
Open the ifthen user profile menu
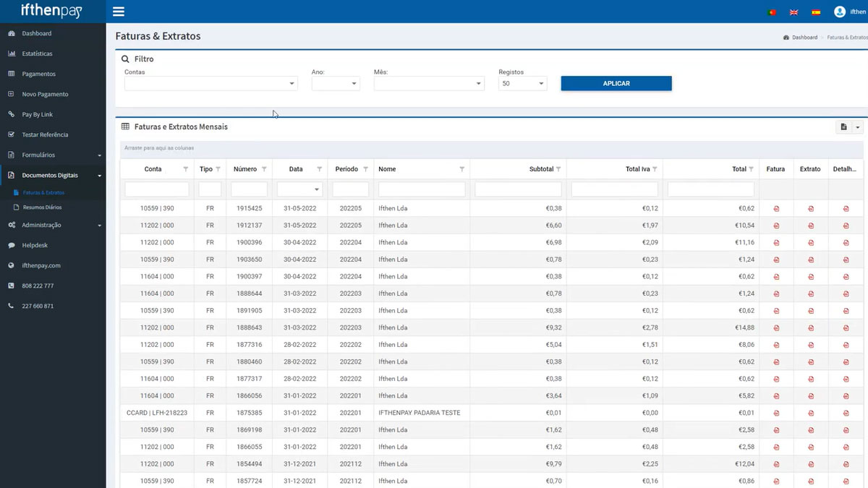850,12
